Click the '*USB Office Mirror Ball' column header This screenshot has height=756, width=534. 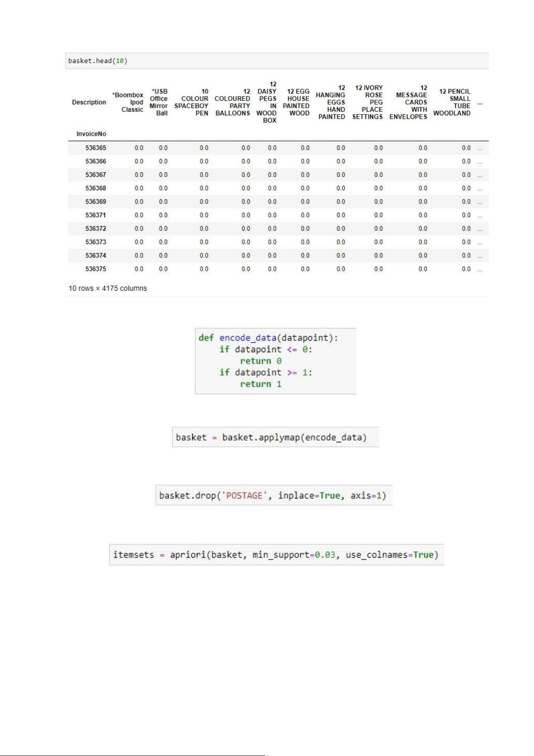point(159,102)
